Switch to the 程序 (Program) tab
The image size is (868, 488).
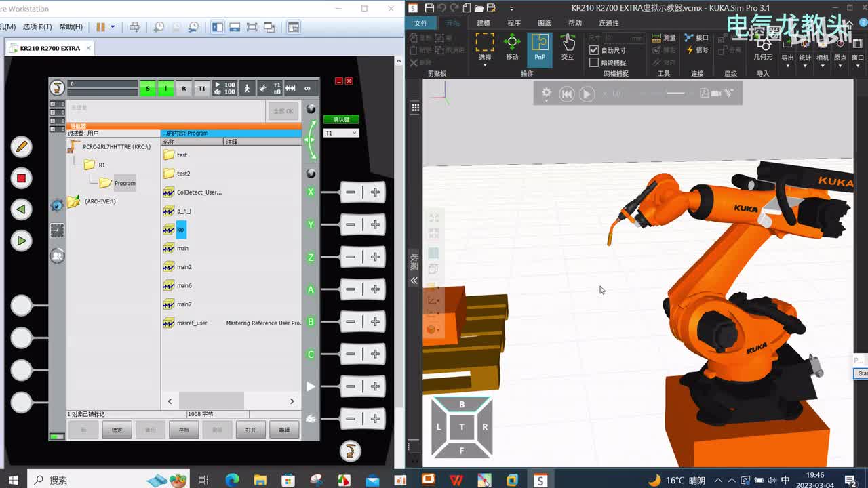click(x=514, y=23)
